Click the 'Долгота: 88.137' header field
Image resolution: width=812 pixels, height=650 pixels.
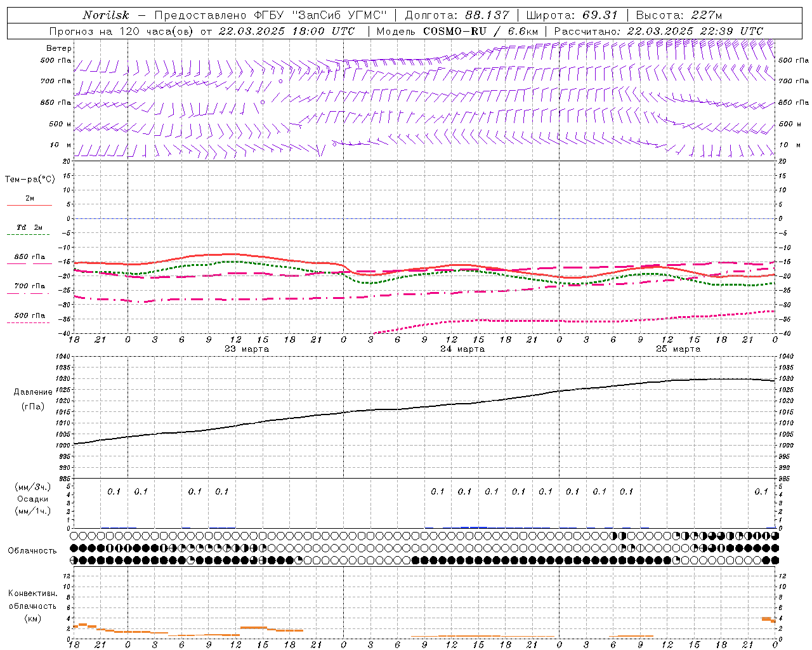457,15
